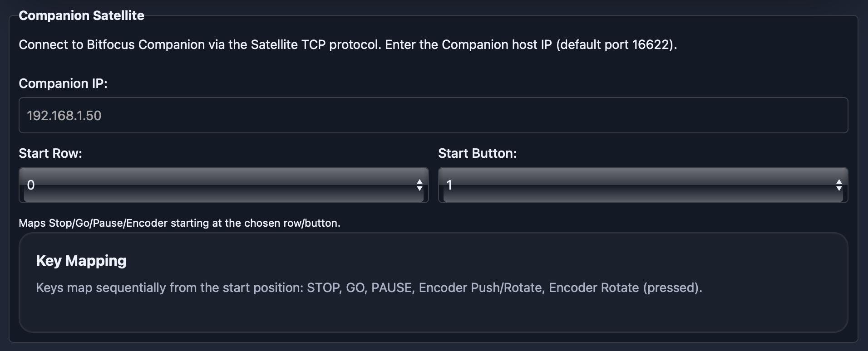868x351 pixels.
Task: Click the value 1 in Start Button
Action: tap(449, 185)
